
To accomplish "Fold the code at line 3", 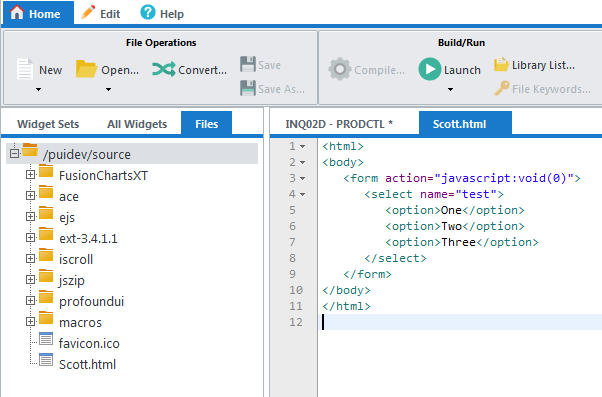I will click(303, 179).
